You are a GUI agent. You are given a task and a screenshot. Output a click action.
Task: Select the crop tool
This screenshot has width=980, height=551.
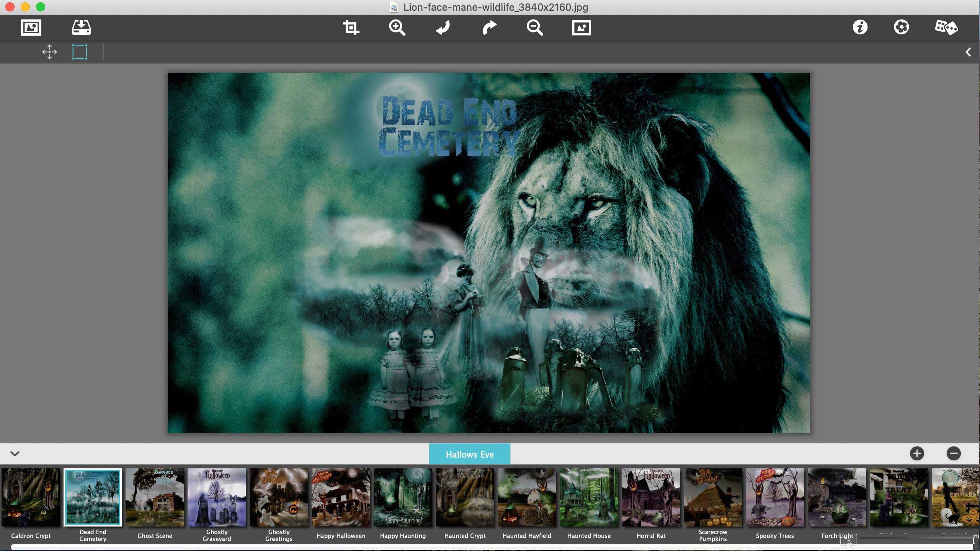351,27
